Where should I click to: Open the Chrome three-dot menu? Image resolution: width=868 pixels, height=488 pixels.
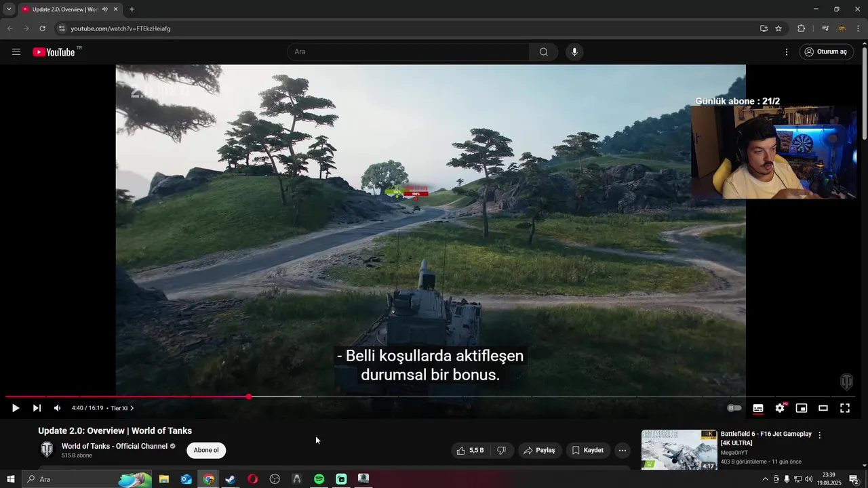click(x=859, y=28)
